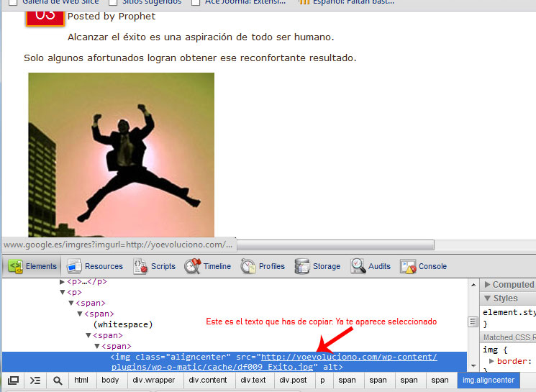Screen dimensions: 536x392
Task: Select body in the breadcrumb bar
Action: 110,380
